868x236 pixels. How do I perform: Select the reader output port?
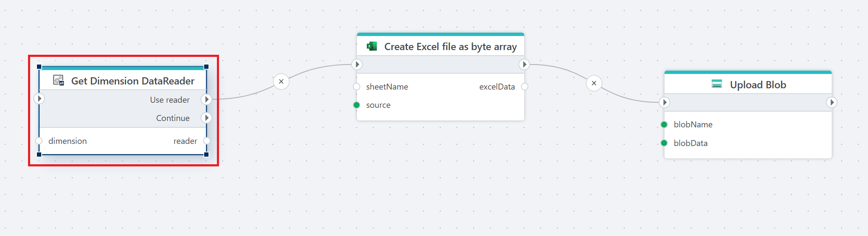click(207, 141)
